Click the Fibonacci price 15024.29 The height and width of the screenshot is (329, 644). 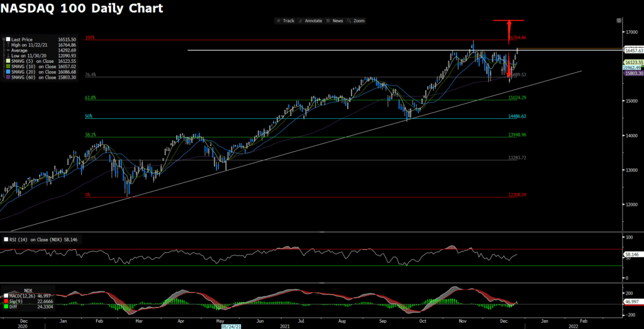[x=518, y=98]
